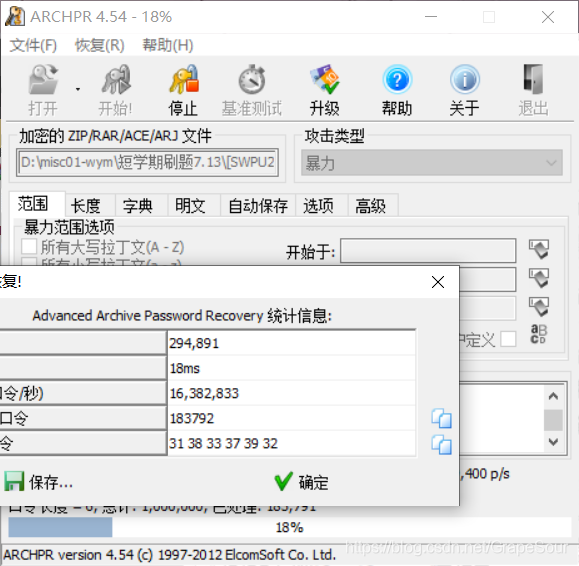Click the Upgrade (升级) icon
579x566 pixels.
(x=325, y=79)
